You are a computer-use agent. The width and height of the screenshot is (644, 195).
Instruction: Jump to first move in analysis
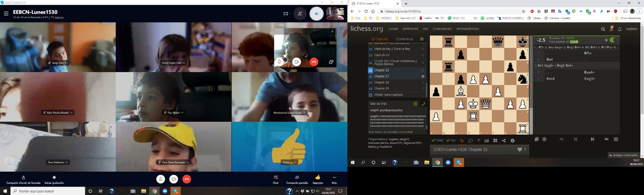tap(561, 139)
